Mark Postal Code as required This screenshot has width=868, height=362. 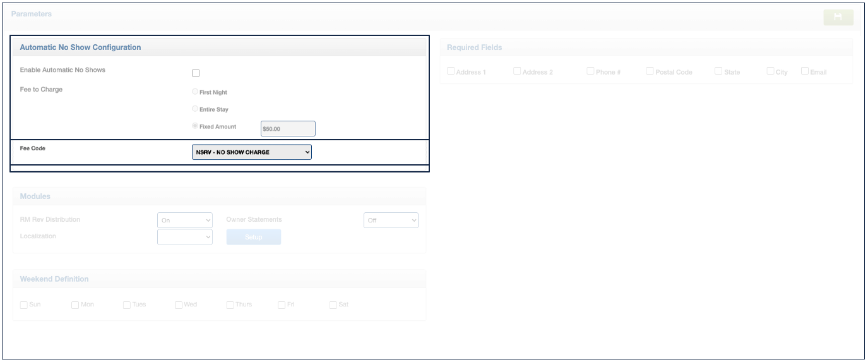pyautogui.click(x=650, y=71)
